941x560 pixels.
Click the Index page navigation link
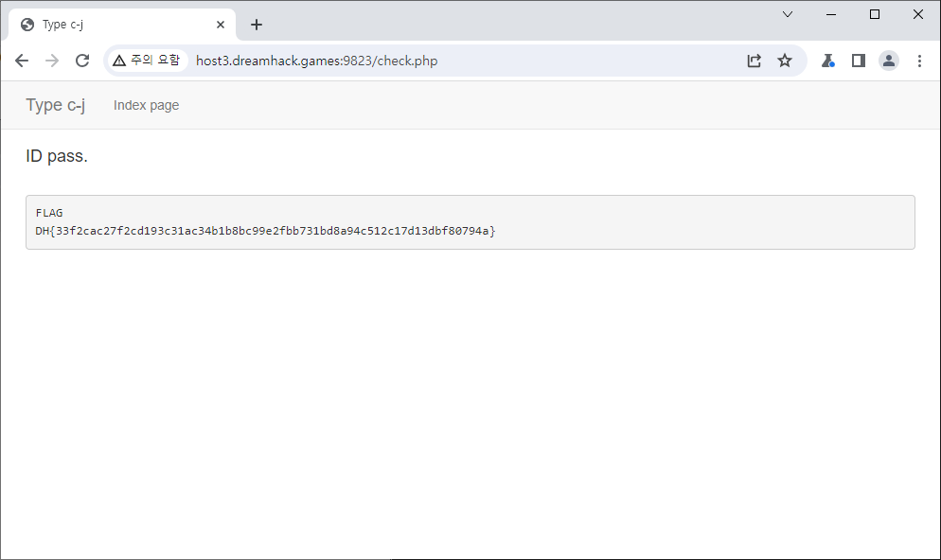(x=146, y=105)
